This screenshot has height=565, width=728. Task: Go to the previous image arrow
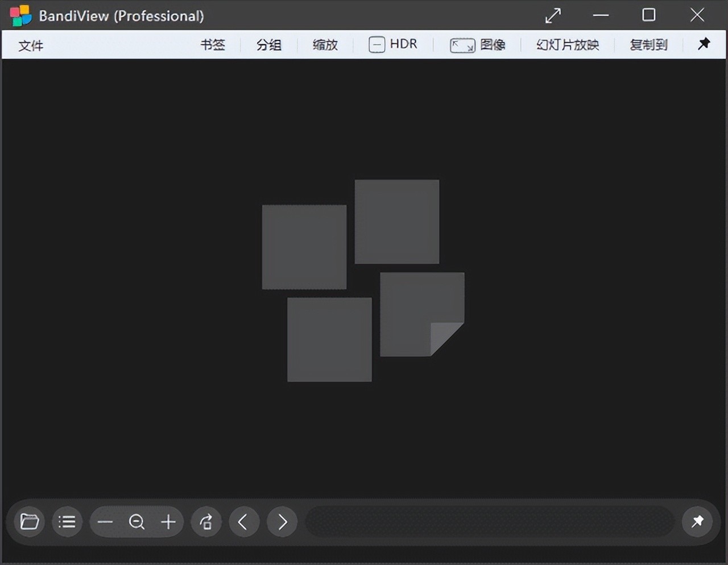point(244,521)
